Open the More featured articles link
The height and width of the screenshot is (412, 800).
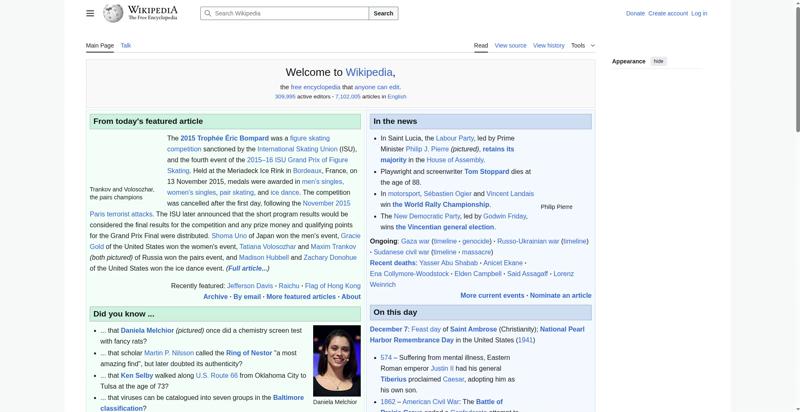point(301,296)
